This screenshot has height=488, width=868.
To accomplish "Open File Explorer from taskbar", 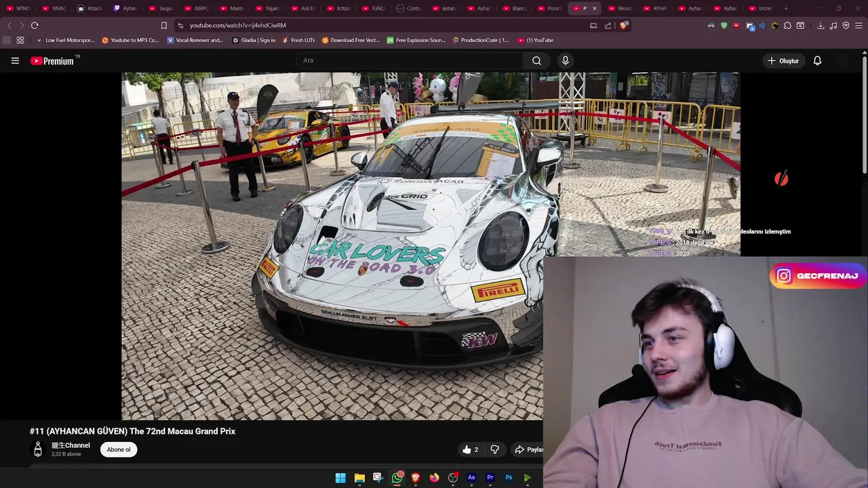I will pyautogui.click(x=359, y=478).
